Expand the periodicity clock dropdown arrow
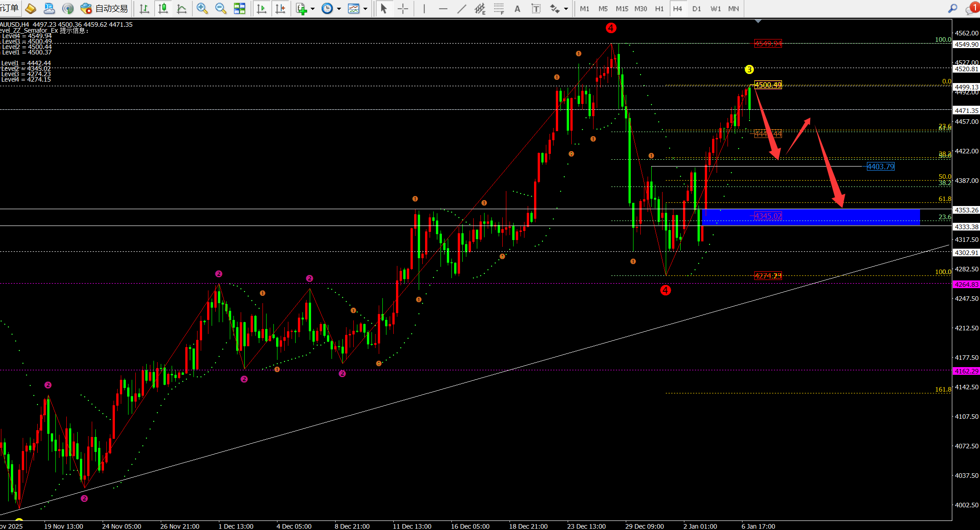Viewport: 980px width, 530px height. [x=339, y=9]
